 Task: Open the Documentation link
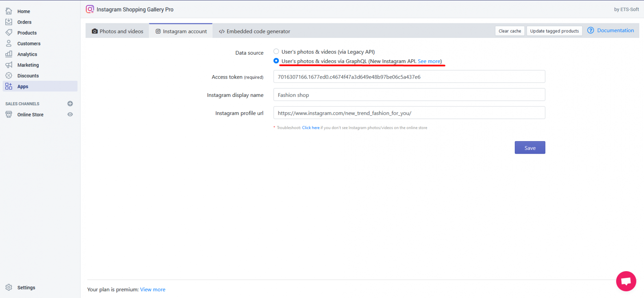[615, 30]
